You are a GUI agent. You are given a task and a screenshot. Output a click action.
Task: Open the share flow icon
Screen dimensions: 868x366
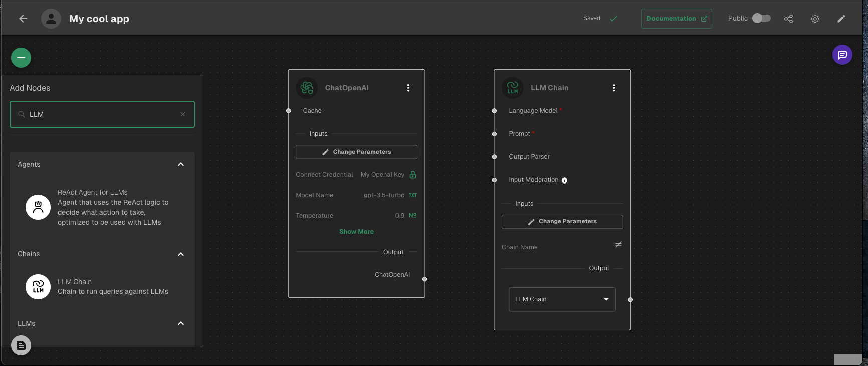pos(788,19)
